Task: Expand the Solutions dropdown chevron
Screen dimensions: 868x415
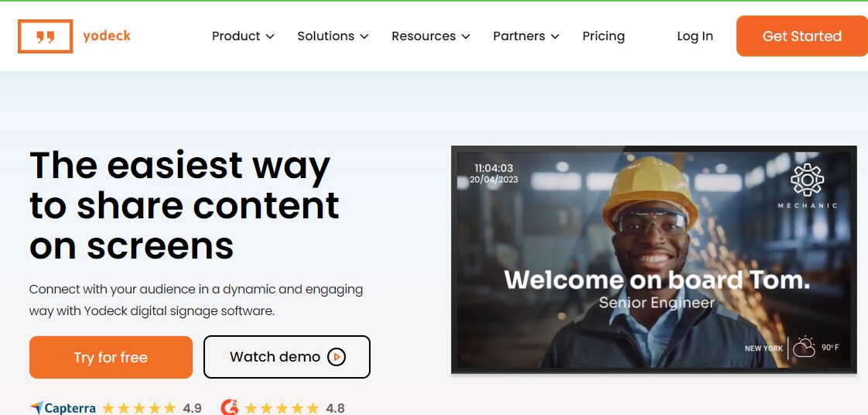Action: tap(364, 36)
